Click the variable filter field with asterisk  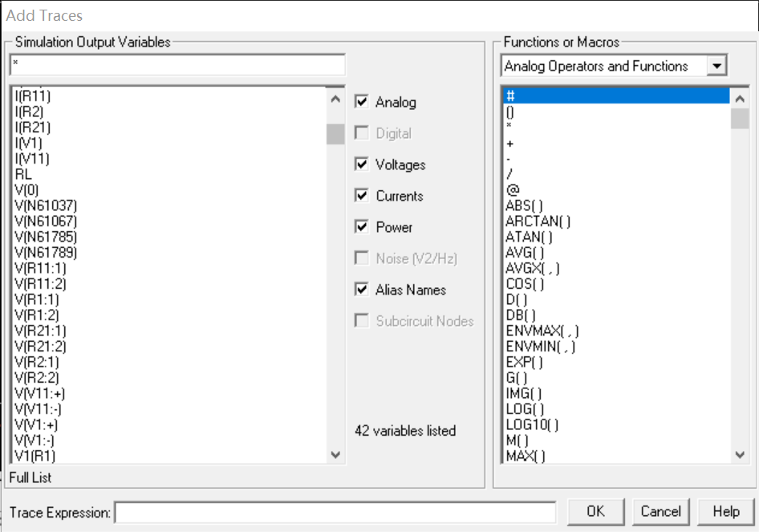(x=177, y=65)
